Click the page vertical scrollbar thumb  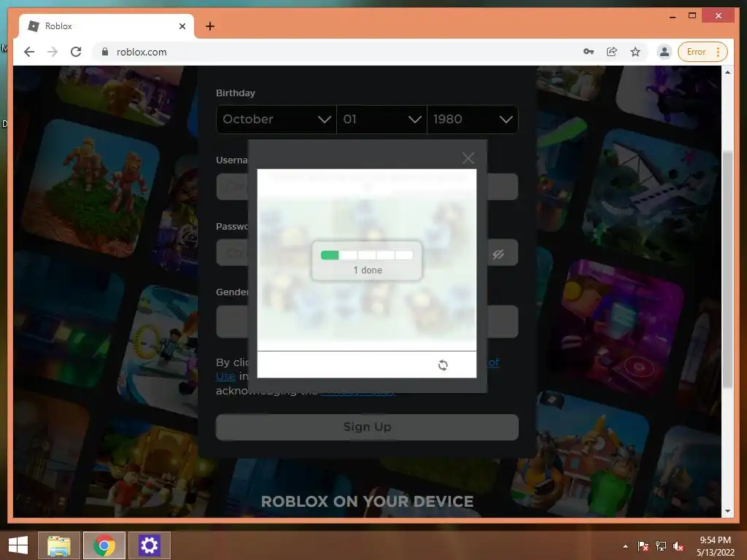point(727,269)
